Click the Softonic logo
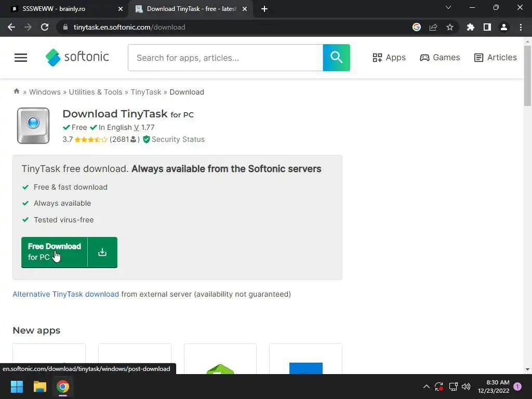Viewport: 532px width, 399px height. (x=77, y=57)
